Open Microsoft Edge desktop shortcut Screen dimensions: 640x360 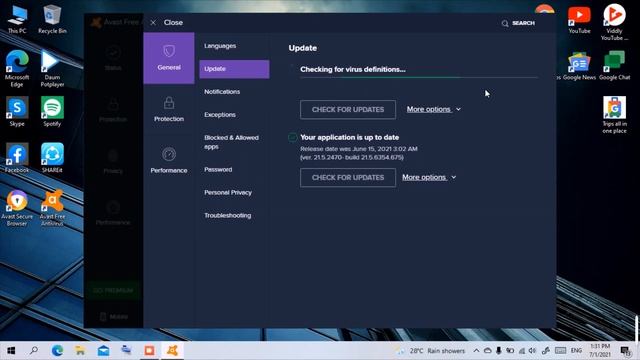pyautogui.click(x=17, y=69)
